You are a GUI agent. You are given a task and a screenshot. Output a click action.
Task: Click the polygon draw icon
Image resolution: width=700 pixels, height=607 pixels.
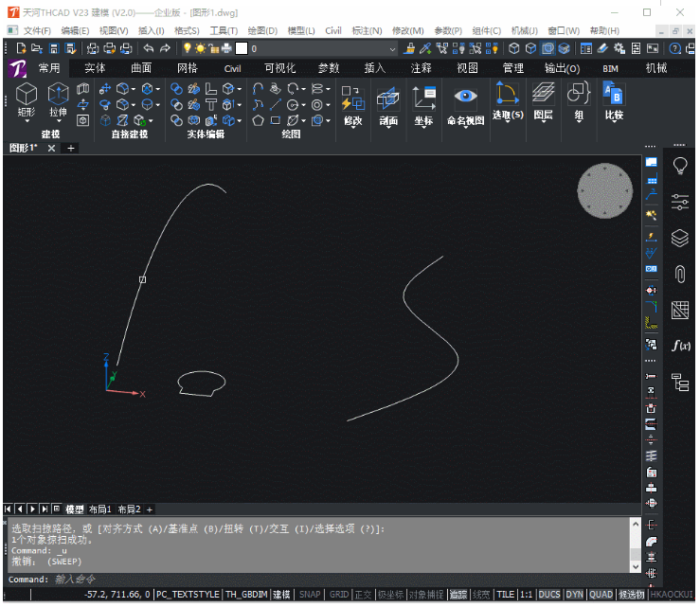pyautogui.click(x=258, y=120)
